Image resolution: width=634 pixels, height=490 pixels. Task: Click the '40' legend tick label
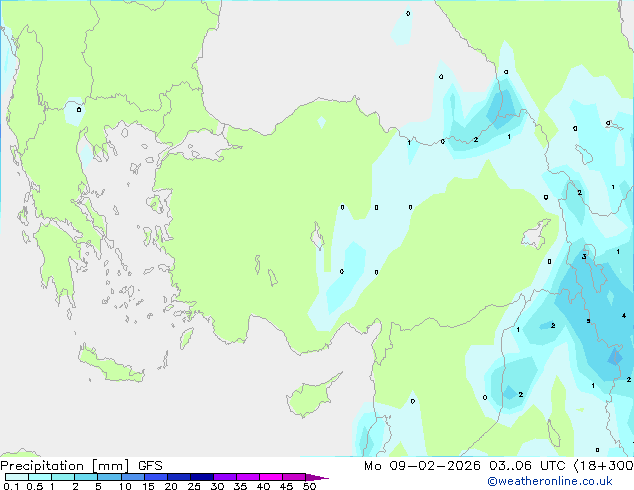click(263, 486)
